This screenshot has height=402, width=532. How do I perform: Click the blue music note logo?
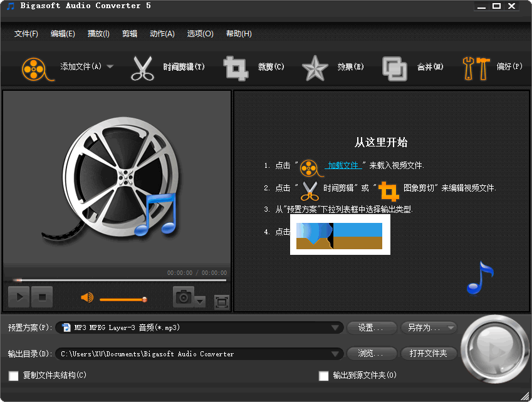pos(481,278)
